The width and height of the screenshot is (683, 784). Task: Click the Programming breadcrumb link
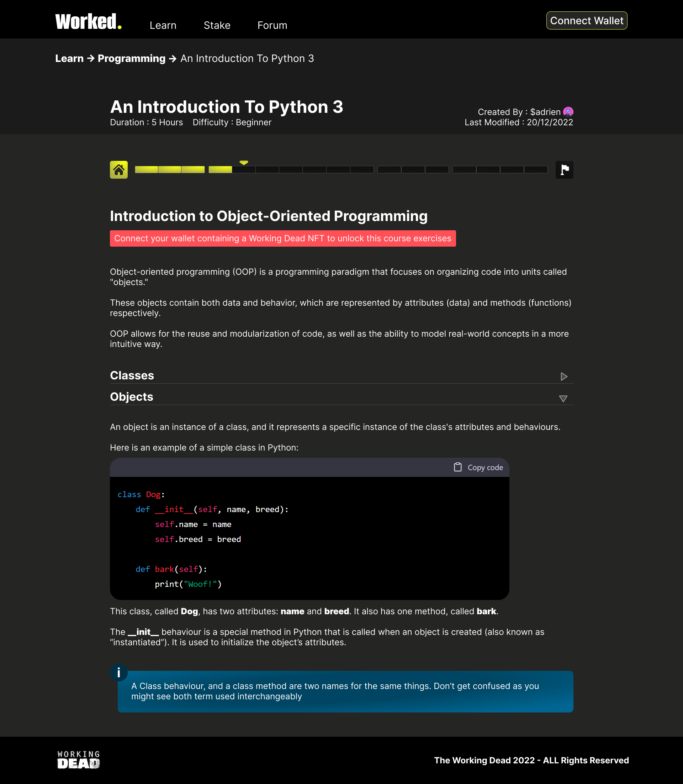pyautogui.click(x=132, y=58)
